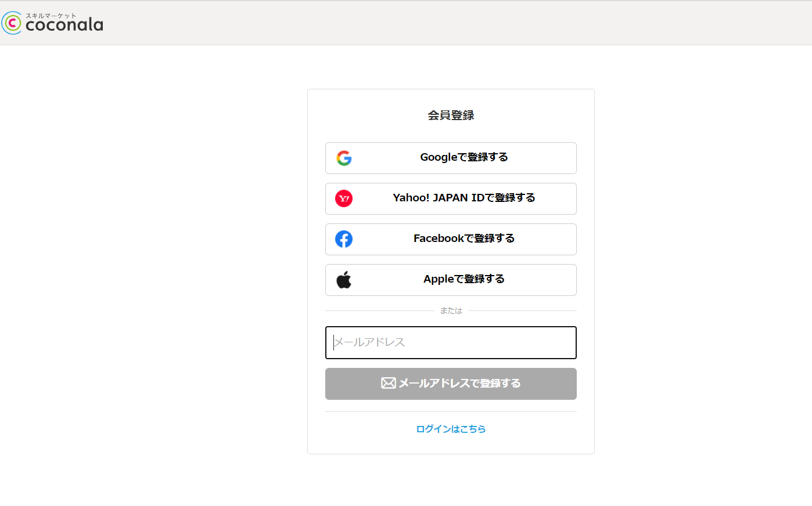Click the envelope icon on register button
This screenshot has width=812, height=506.
tap(389, 383)
